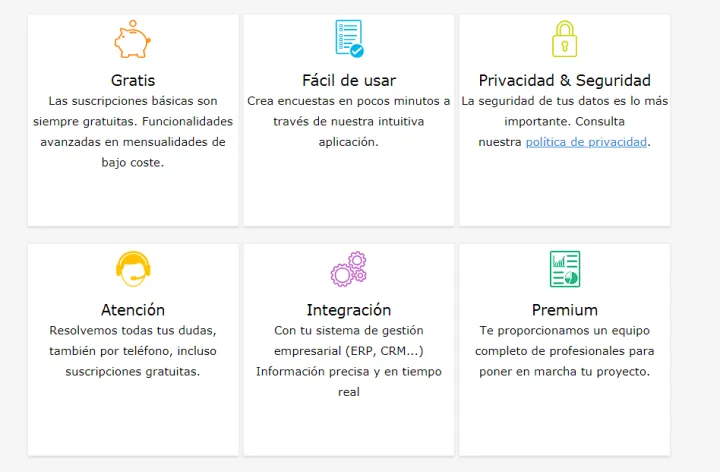Click the ERP, CRM integration description
Viewport: 720px width, 472px height.
pos(349,360)
